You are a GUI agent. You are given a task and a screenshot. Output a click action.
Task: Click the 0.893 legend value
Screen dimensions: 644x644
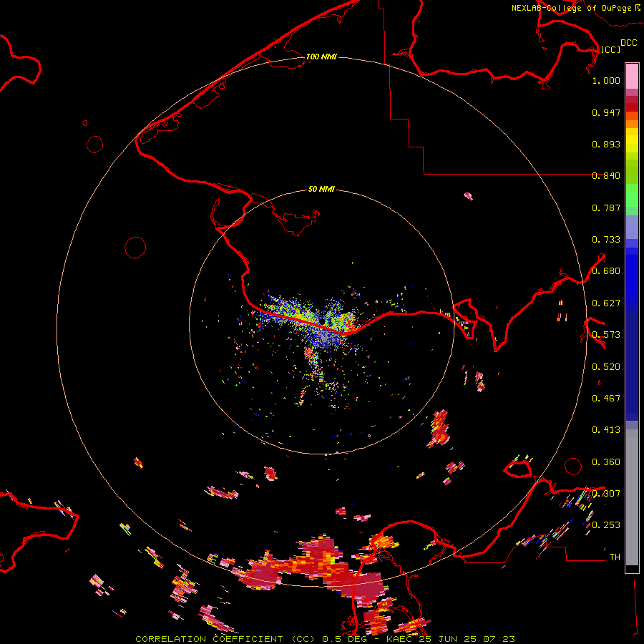(606, 144)
